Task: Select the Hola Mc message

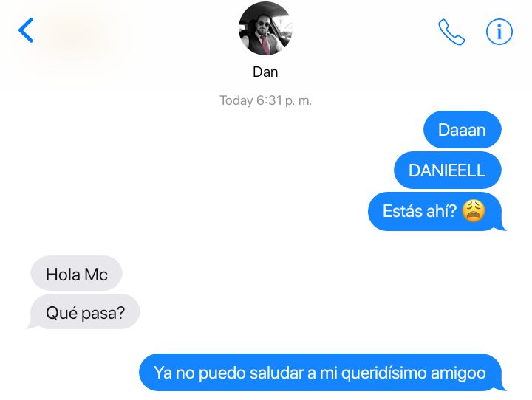Action: point(76,273)
